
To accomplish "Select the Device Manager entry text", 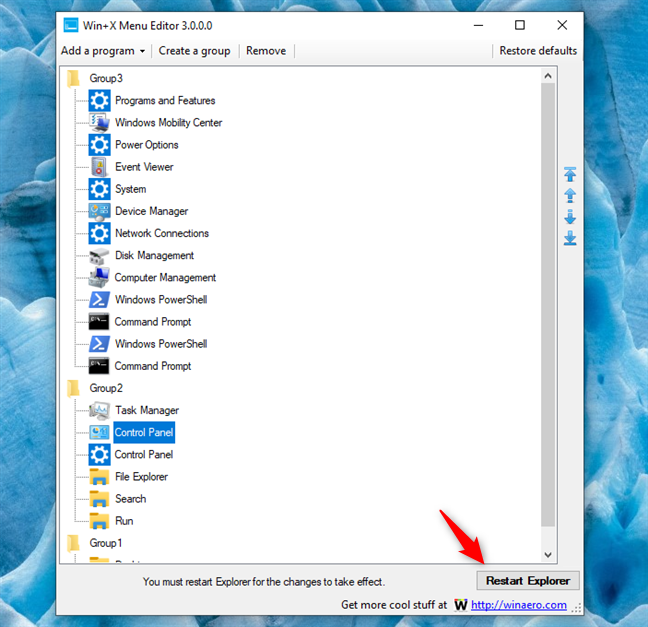I will click(152, 211).
